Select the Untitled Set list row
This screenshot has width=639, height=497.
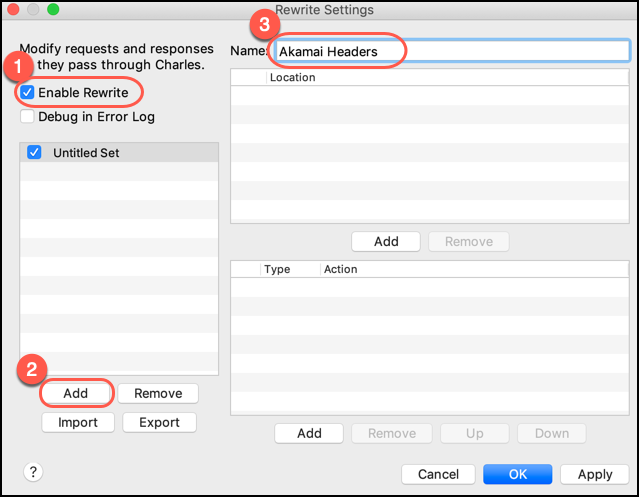point(120,153)
